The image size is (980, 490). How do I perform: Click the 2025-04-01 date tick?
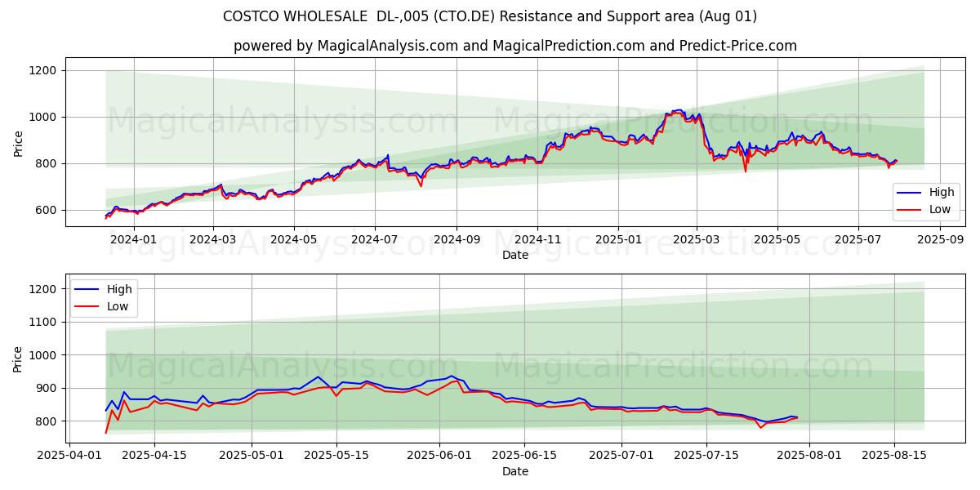pos(69,456)
